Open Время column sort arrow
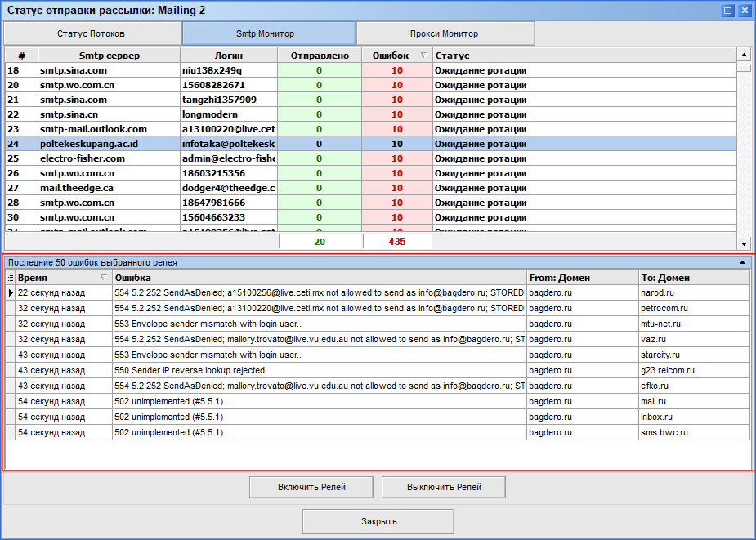 103,277
